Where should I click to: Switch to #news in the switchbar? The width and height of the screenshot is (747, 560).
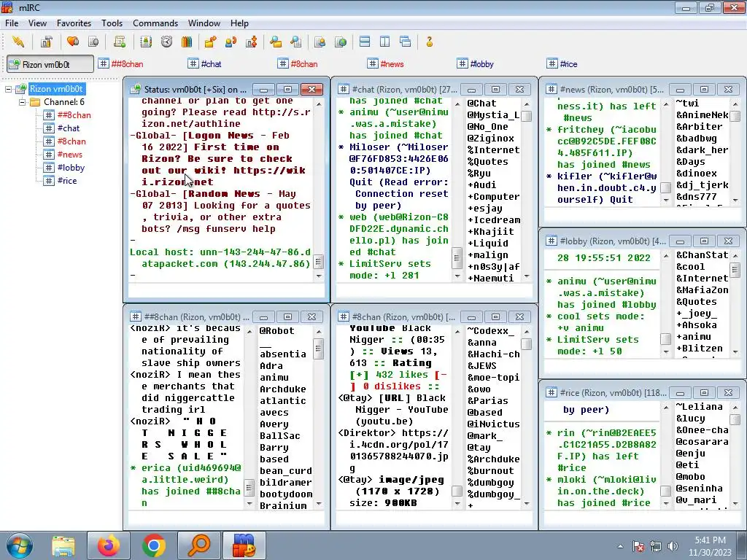click(386, 64)
